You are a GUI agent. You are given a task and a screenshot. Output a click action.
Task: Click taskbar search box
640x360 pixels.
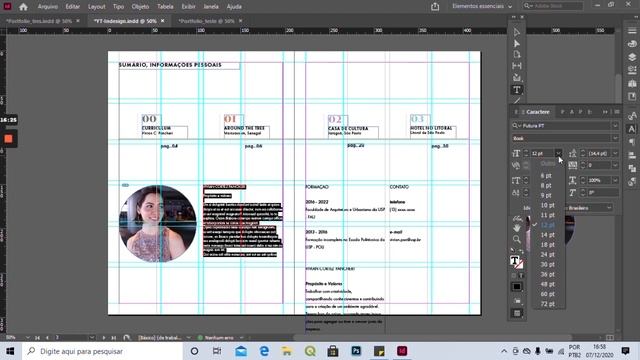click(x=101, y=351)
